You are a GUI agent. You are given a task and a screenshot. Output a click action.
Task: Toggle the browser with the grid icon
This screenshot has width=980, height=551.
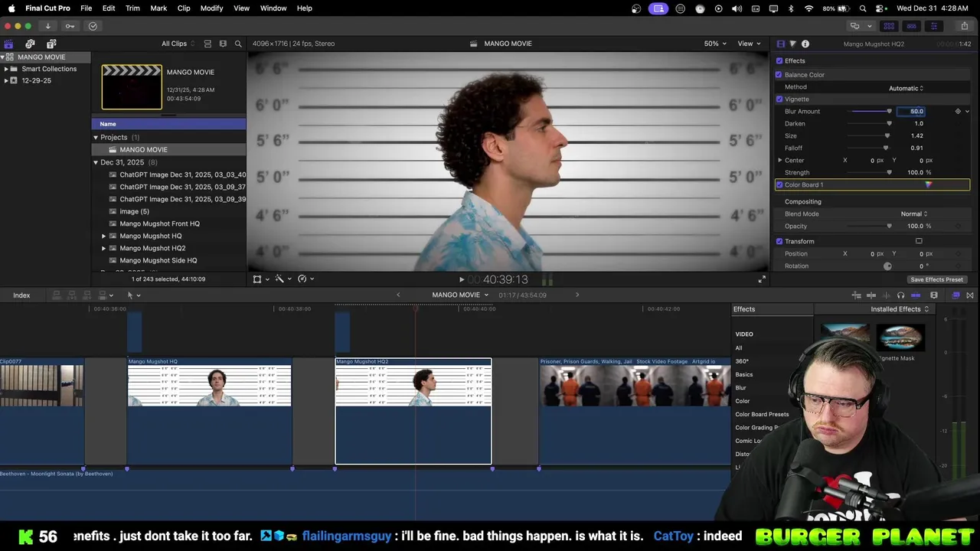889,26
